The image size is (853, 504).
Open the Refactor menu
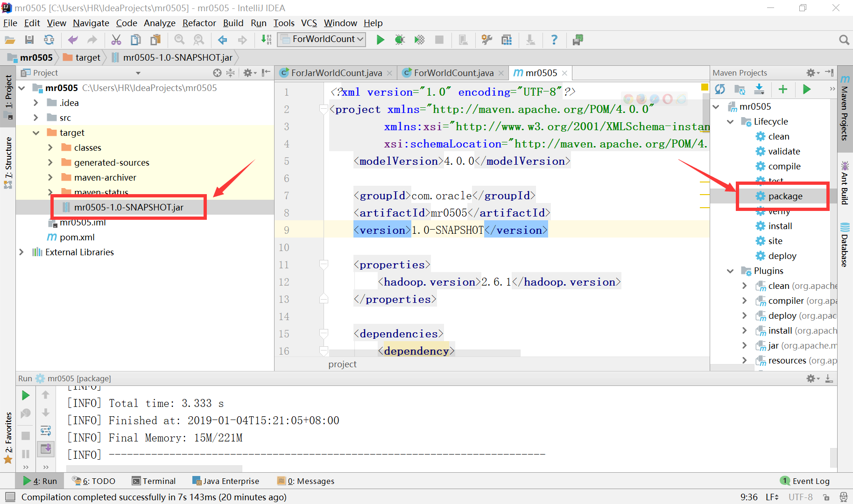[199, 23]
